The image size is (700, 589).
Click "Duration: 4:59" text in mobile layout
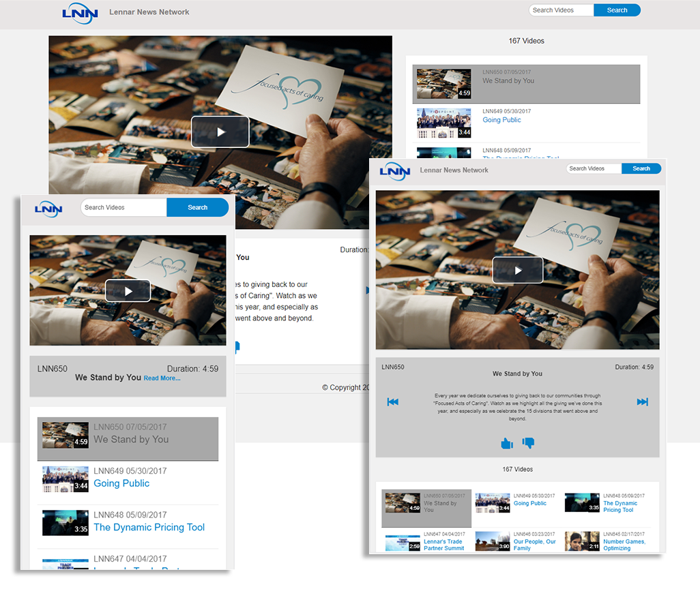193,369
